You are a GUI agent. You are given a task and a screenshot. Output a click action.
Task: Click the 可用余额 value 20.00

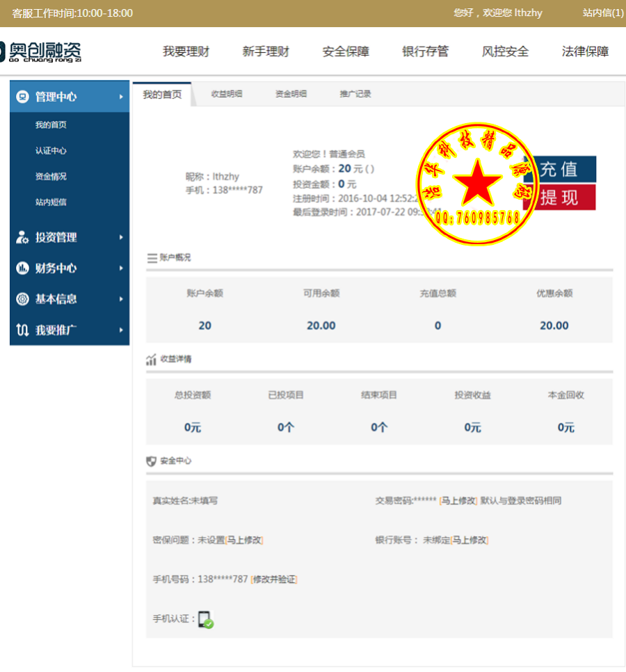point(321,326)
